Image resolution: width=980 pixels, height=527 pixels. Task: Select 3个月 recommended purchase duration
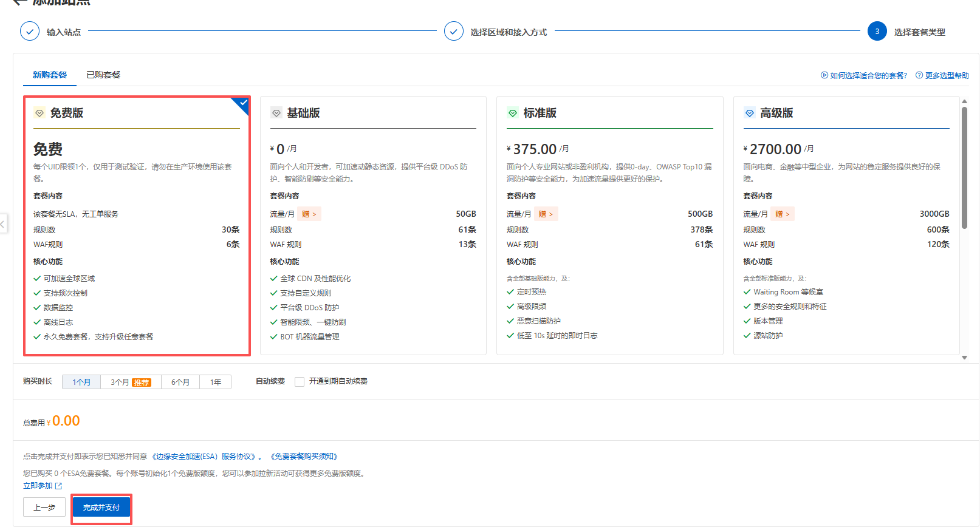(x=131, y=382)
